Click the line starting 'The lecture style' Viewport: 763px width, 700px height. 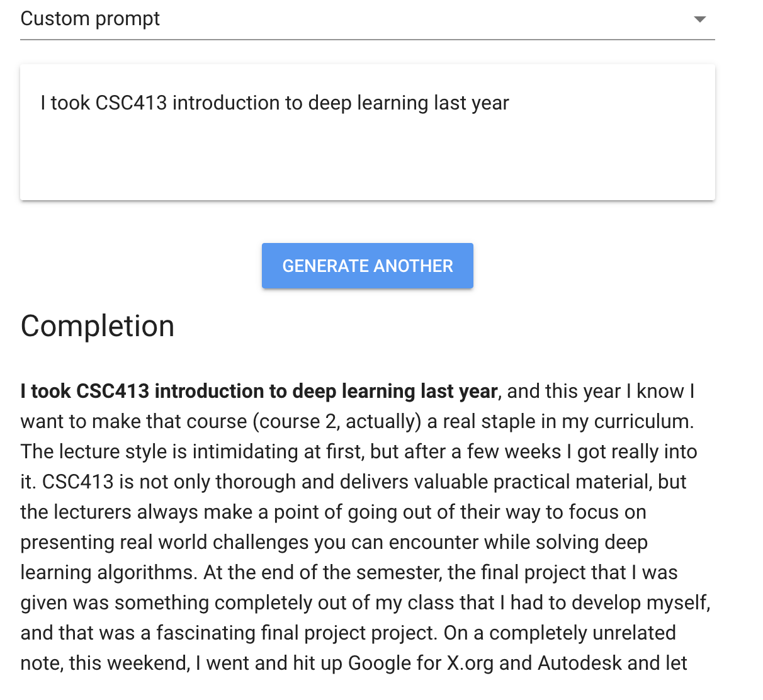(x=359, y=451)
